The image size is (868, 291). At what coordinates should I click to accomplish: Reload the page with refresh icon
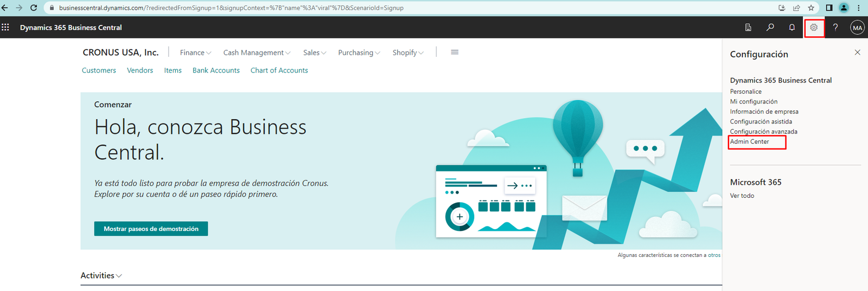coord(34,8)
